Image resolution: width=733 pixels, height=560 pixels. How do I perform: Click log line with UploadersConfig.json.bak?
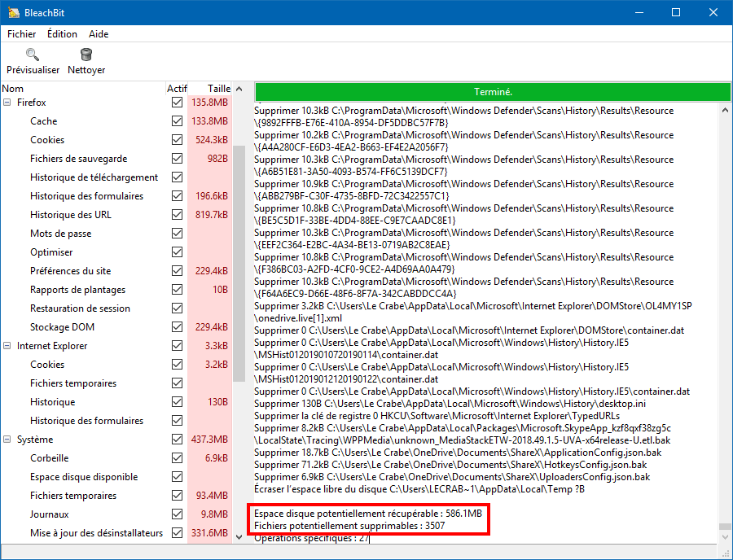pyautogui.click(x=452, y=477)
